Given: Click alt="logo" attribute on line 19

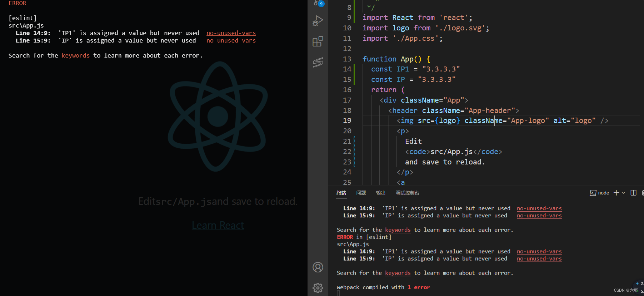Looking at the screenshot, I should tap(575, 120).
